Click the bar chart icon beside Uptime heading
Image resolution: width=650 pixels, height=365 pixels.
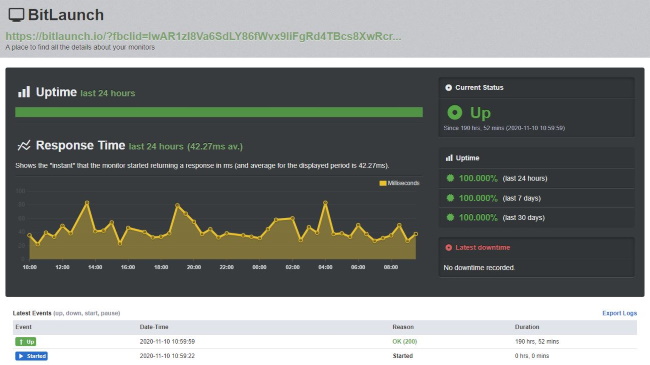tap(24, 92)
